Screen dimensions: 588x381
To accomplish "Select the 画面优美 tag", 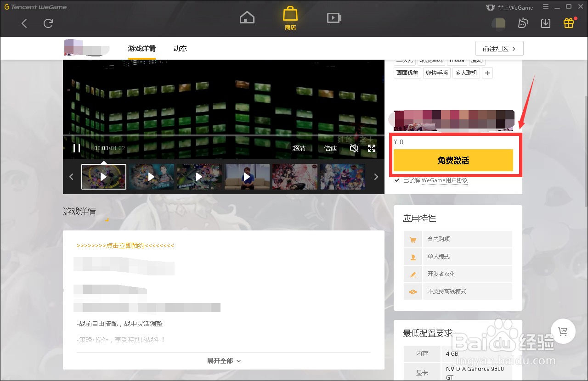I will pyautogui.click(x=407, y=73).
